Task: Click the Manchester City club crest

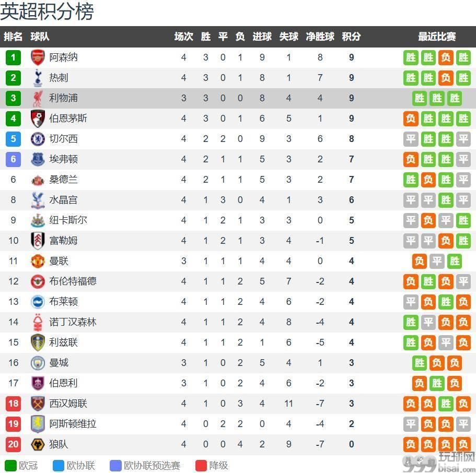Action: (x=38, y=362)
